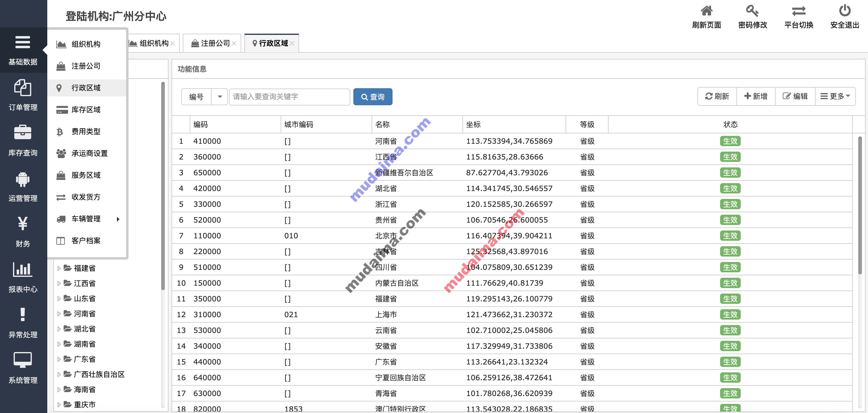868x413 pixels.
Task: Click the blue 查询 button
Action: pos(373,97)
